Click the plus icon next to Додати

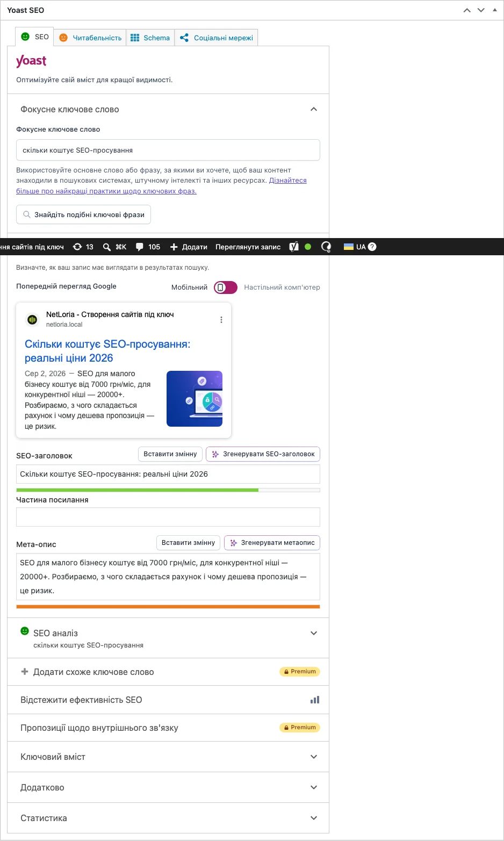click(x=174, y=247)
